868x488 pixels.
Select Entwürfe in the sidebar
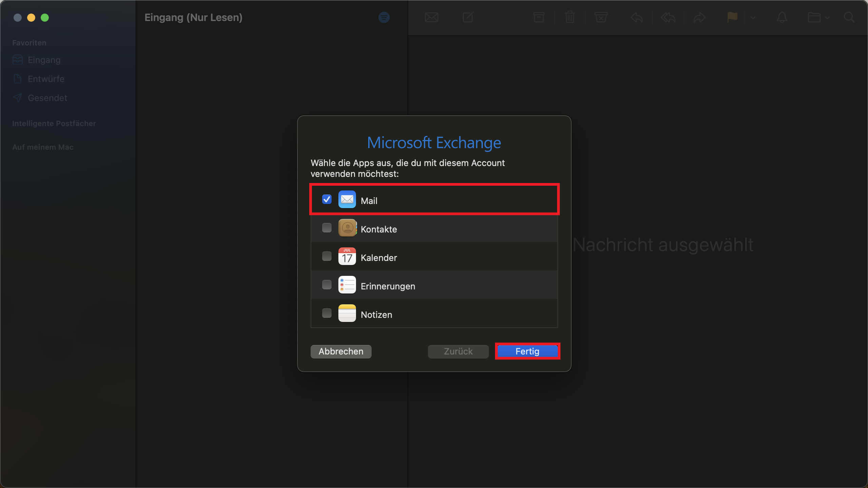(x=46, y=79)
